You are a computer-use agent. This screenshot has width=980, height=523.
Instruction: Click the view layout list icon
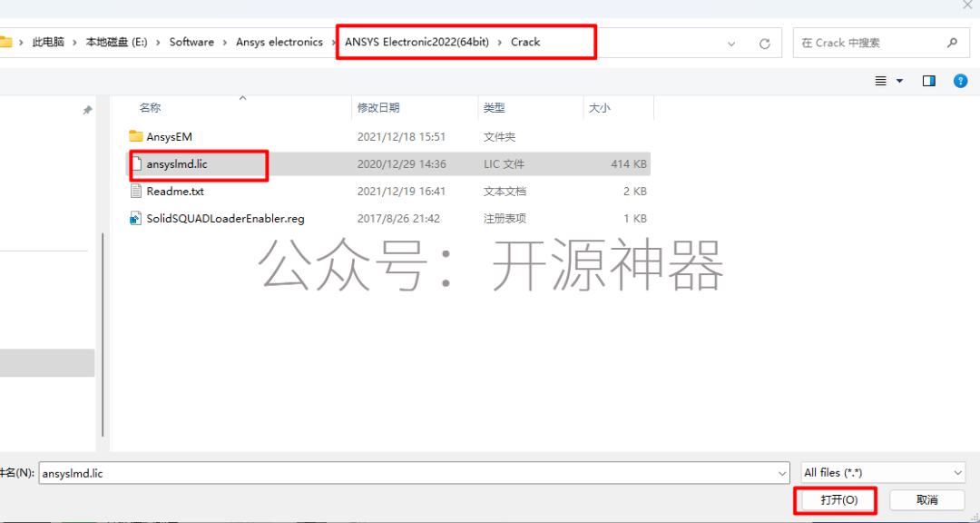880,81
